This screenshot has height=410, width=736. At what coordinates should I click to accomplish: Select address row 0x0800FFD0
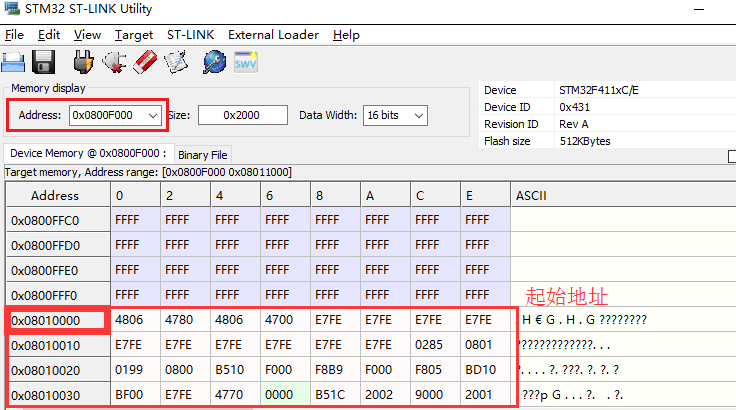[58, 245]
